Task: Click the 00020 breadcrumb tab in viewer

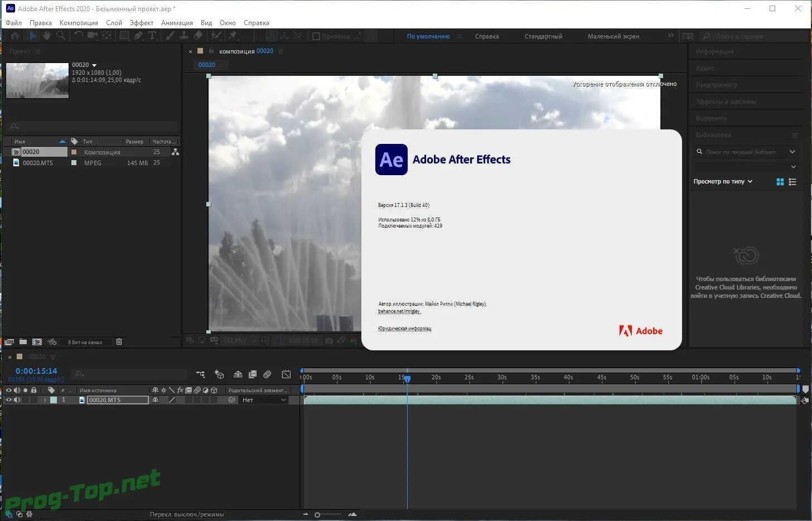Action: tap(207, 65)
